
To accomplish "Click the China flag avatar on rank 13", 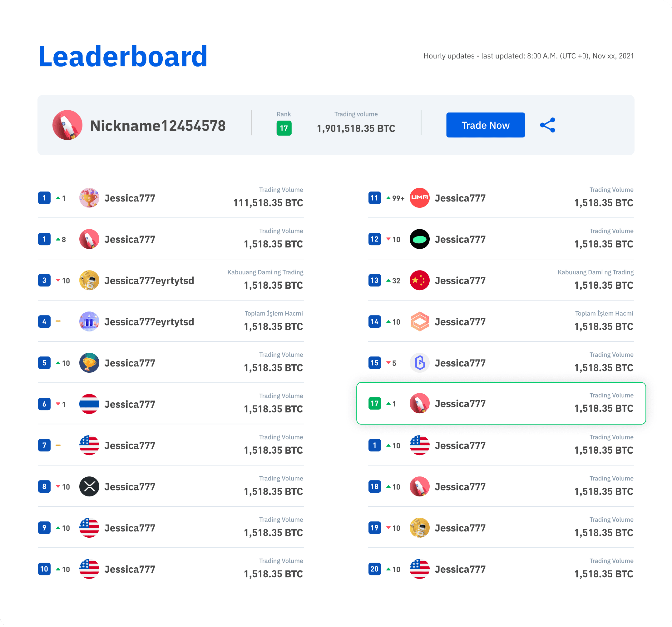I will 419,280.
